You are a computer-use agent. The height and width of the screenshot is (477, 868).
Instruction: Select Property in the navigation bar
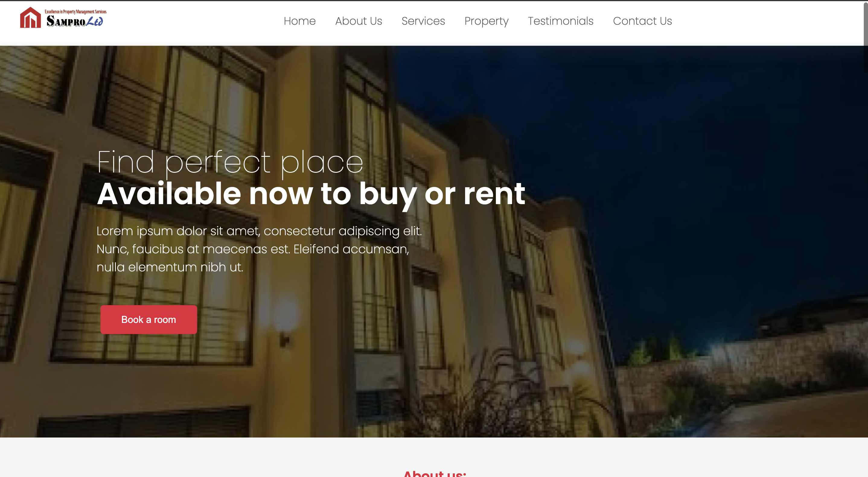(x=486, y=21)
